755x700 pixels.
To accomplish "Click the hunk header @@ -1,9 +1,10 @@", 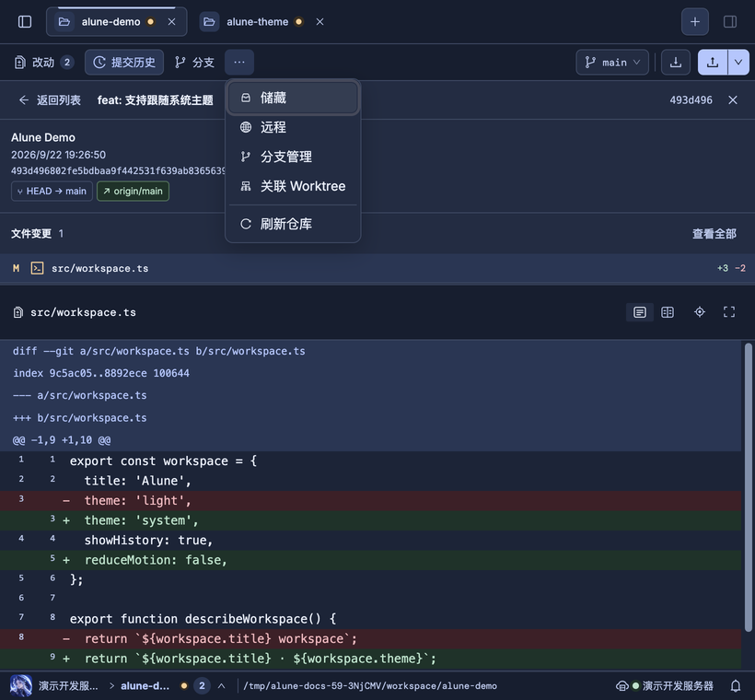I will pos(62,440).
